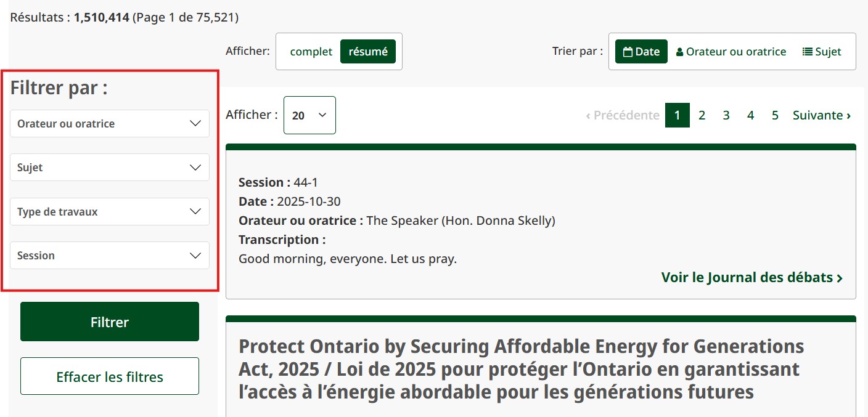This screenshot has width=868, height=417.
Task: Switch display to complet view
Action: tap(311, 52)
